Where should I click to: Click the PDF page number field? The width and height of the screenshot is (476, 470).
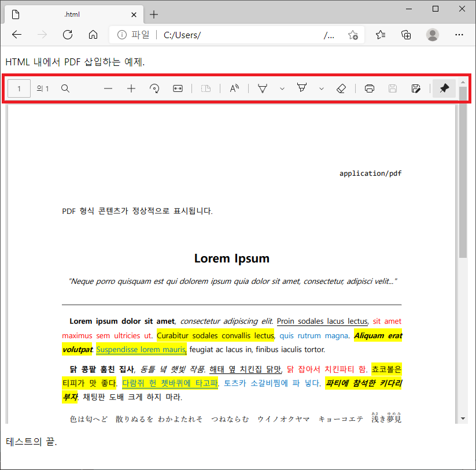pos(19,88)
